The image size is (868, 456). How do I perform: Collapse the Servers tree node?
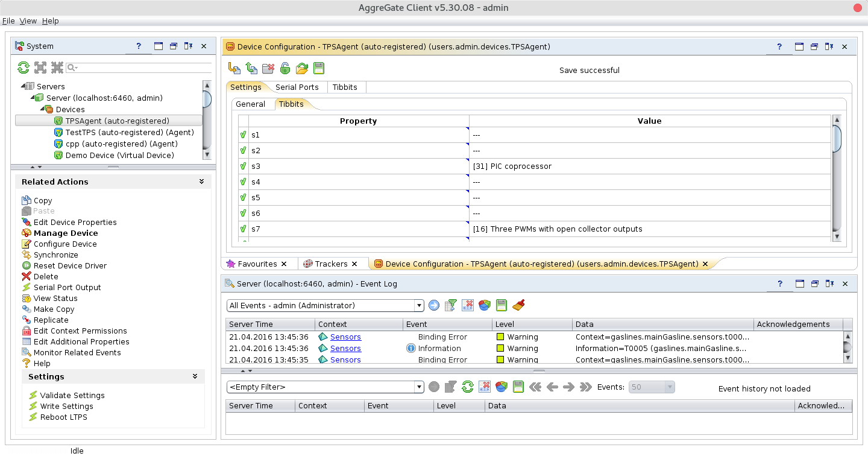pyautogui.click(x=23, y=86)
